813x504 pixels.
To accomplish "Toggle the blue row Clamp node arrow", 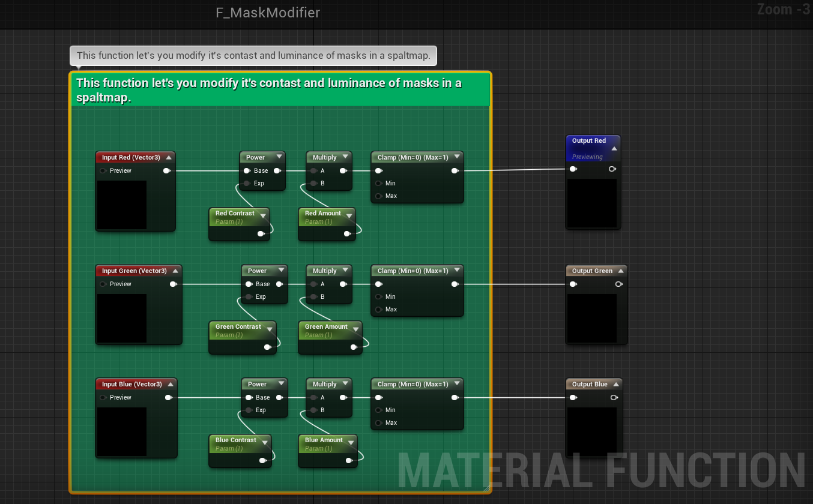I will [457, 384].
